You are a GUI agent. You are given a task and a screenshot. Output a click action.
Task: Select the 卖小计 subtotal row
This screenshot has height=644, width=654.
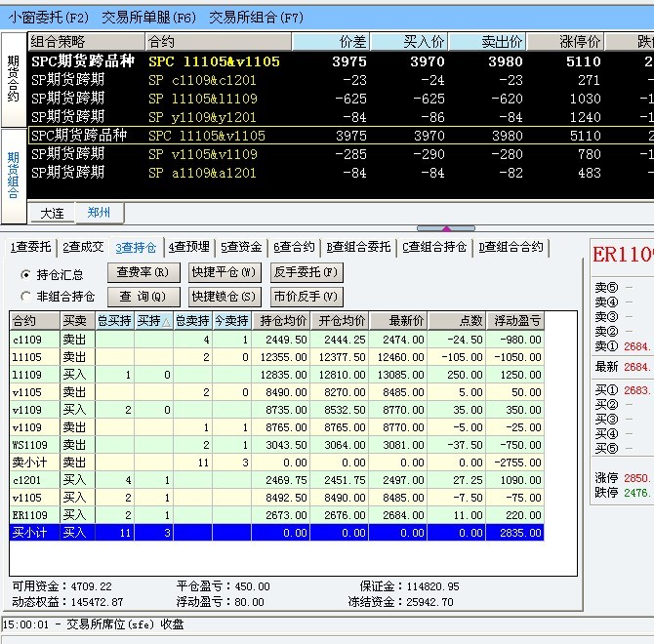pos(276,463)
